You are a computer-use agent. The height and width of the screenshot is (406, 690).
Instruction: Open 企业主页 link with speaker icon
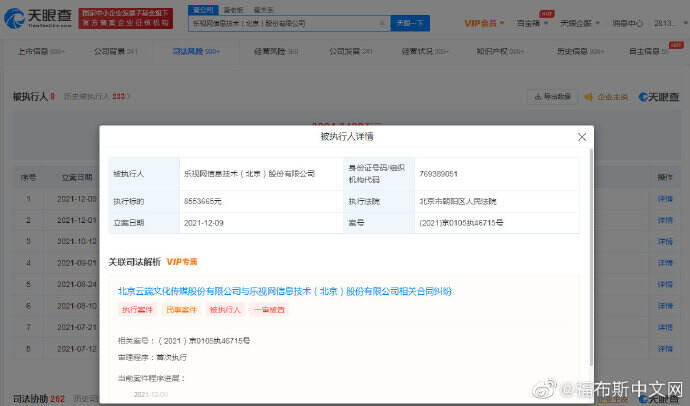point(606,97)
